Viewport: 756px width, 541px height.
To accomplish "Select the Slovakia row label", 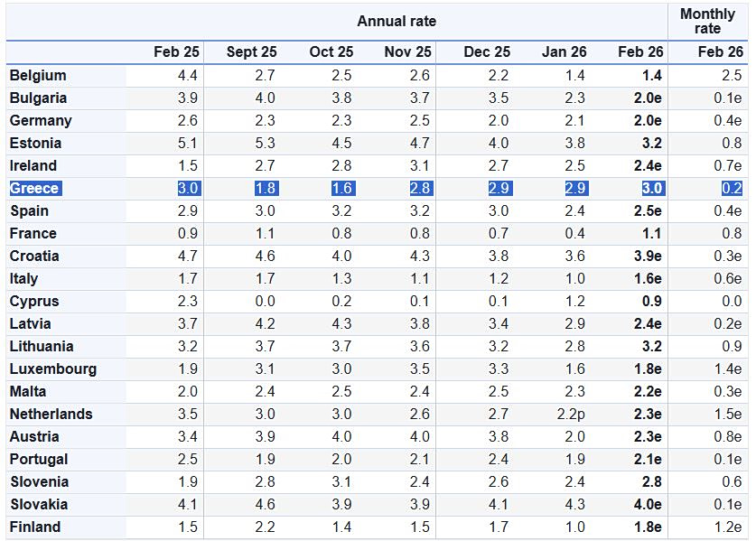I will click(39, 505).
